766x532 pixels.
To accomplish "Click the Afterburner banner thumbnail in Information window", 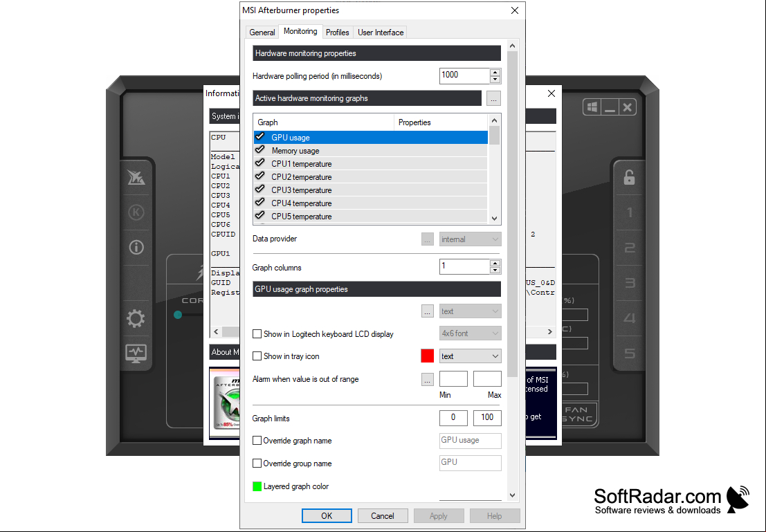I will pyautogui.click(x=225, y=403).
